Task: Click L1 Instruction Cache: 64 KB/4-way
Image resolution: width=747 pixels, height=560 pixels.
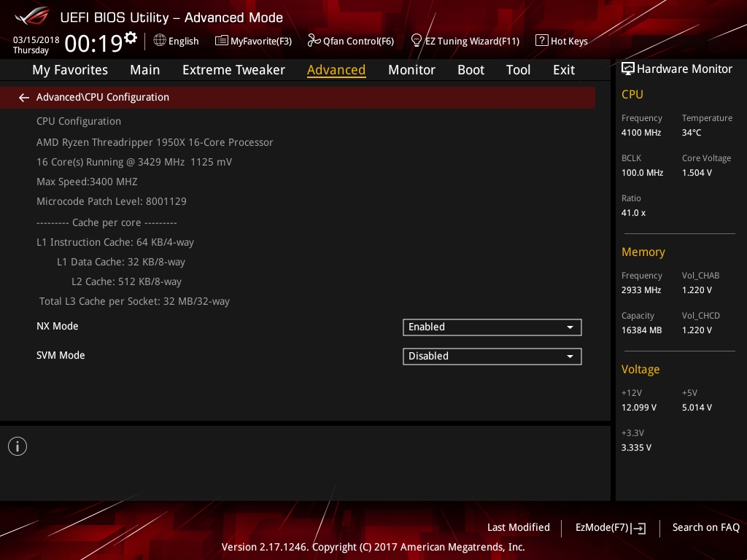Action: (115, 242)
